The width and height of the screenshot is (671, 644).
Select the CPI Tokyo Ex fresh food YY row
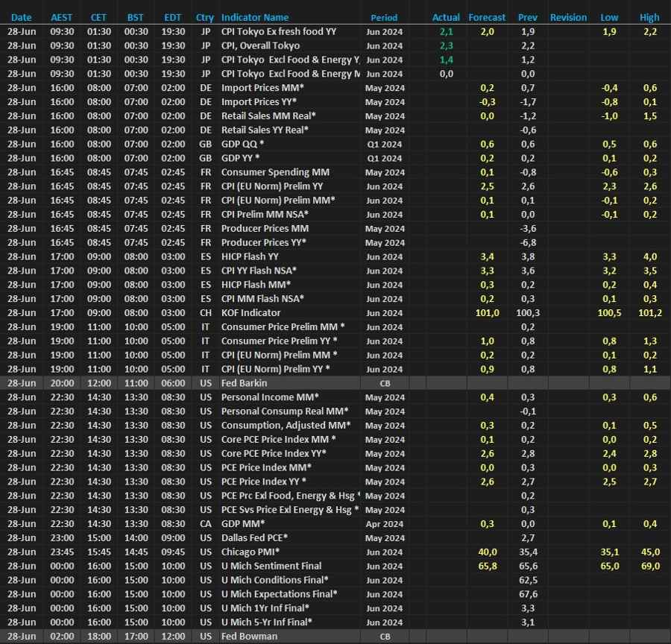pos(335,31)
